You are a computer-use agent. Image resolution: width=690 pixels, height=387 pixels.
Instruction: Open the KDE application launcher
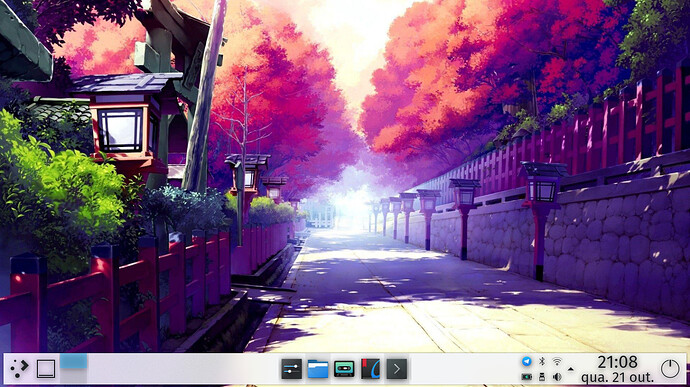(x=19, y=369)
